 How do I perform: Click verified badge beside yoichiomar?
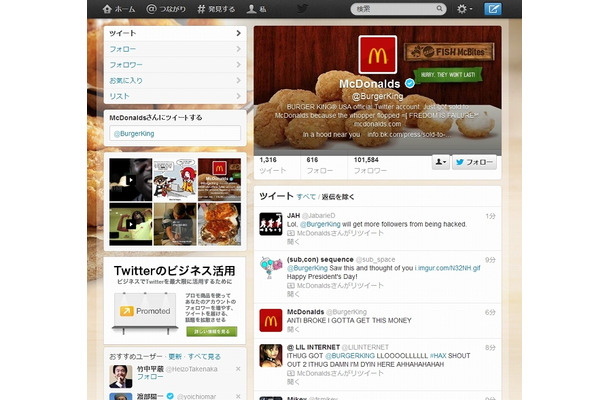(x=170, y=396)
